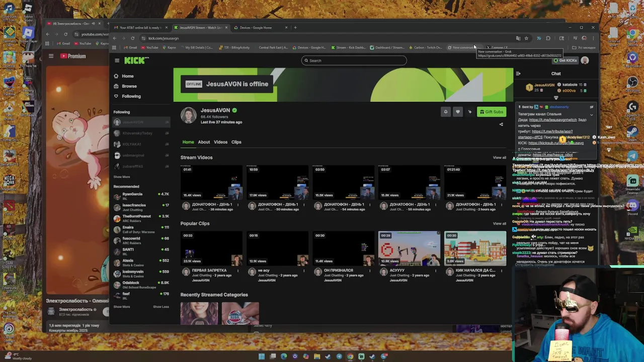Open the browser apps grid icon

115,48
